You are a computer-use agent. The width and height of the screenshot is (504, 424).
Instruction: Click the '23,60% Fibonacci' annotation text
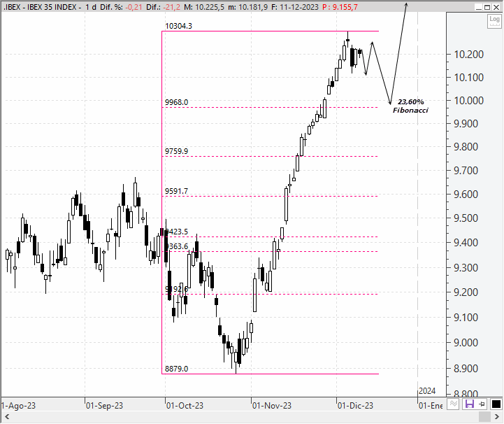410,106
